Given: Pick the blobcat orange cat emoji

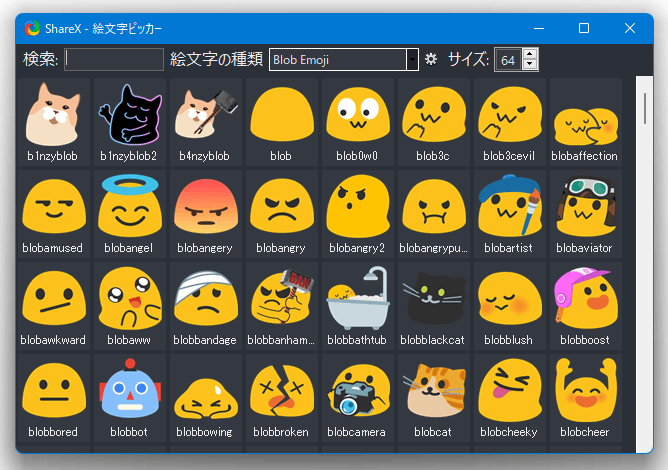Looking at the screenshot, I should tap(434, 398).
